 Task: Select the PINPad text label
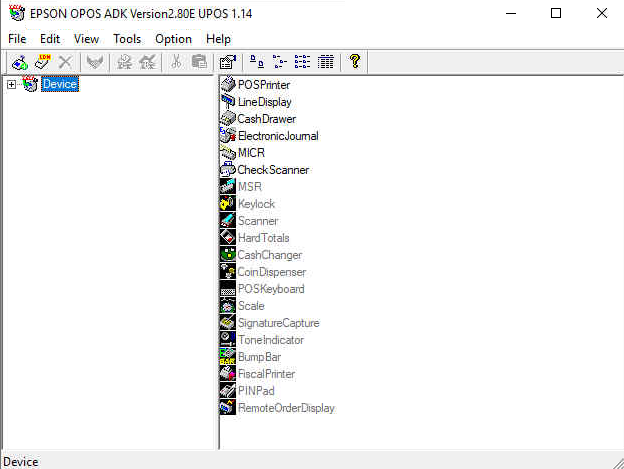pyautogui.click(x=256, y=391)
